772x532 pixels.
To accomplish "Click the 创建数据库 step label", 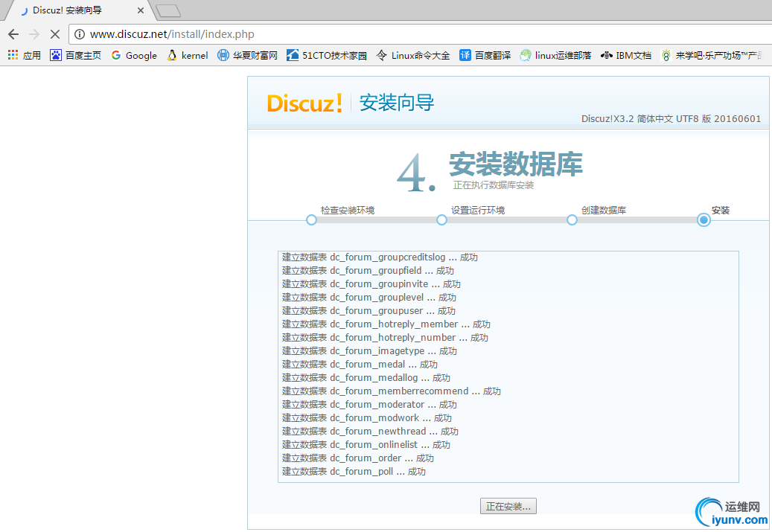I will pyautogui.click(x=604, y=210).
